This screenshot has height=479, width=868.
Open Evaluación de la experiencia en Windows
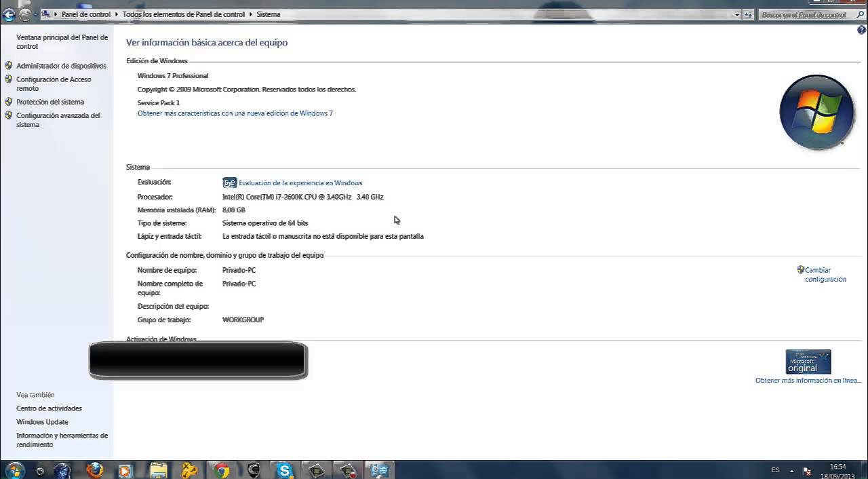tap(300, 183)
